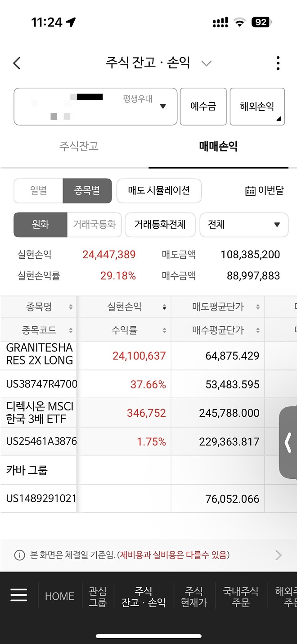Open the hamburger menu in bottom bar

point(19,595)
